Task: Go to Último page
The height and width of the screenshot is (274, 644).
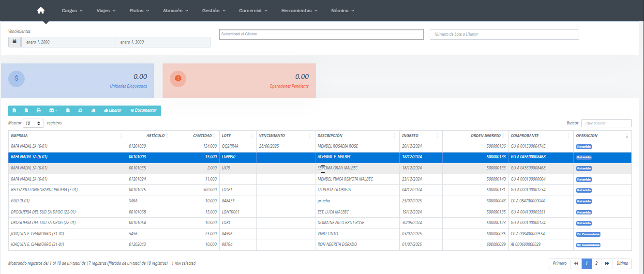Action: click(x=622, y=263)
